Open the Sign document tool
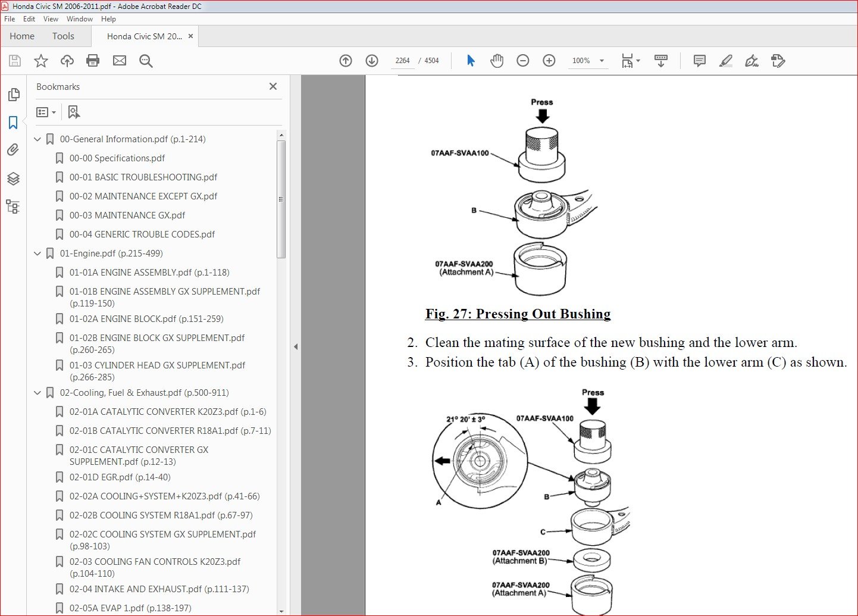Viewport: 858px width, 616px height. [x=752, y=61]
